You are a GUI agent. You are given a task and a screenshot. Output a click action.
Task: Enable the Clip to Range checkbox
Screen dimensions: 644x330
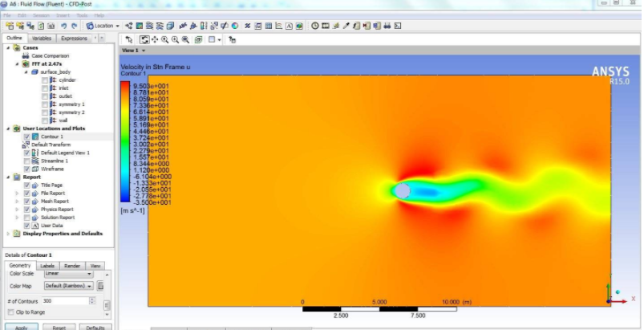(x=10, y=311)
